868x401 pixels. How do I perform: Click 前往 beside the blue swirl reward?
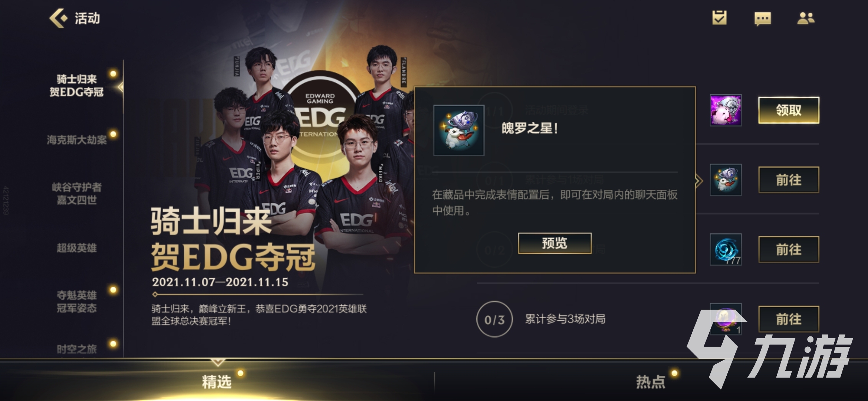click(x=789, y=250)
